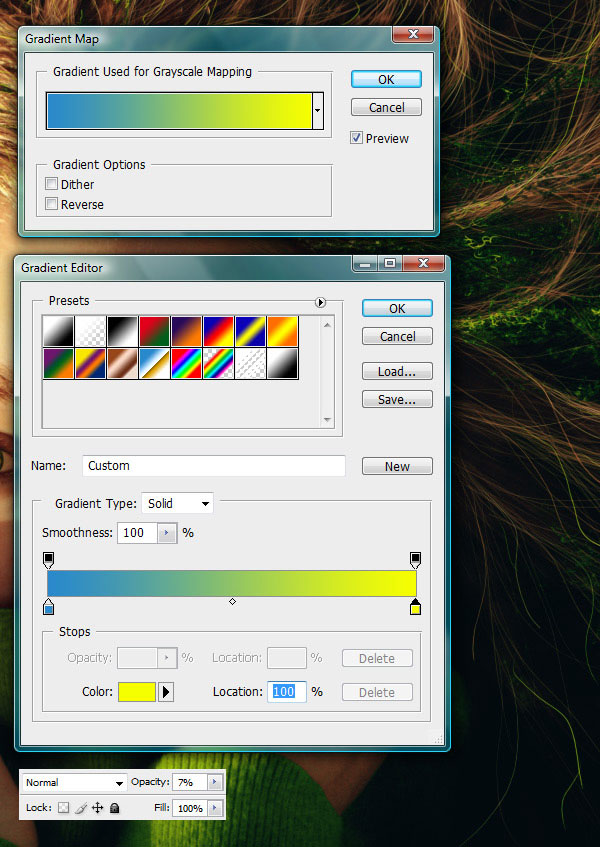Viewport: 600px width, 847px height.
Task: Open the Smoothness slider arrow
Action: click(167, 533)
